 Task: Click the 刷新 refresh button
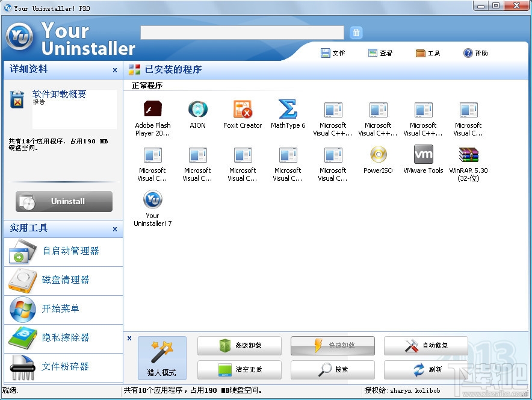pos(426,370)
